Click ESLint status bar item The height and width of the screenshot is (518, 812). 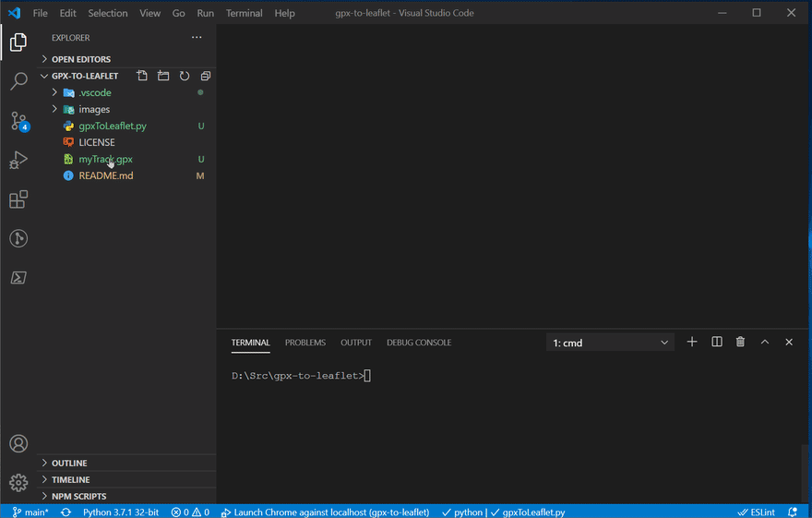click(756, 512)
